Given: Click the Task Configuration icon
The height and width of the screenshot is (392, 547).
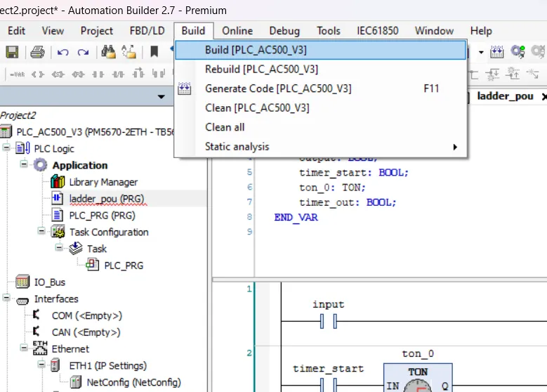Looking at the screenshot, I should coord(58,231).
